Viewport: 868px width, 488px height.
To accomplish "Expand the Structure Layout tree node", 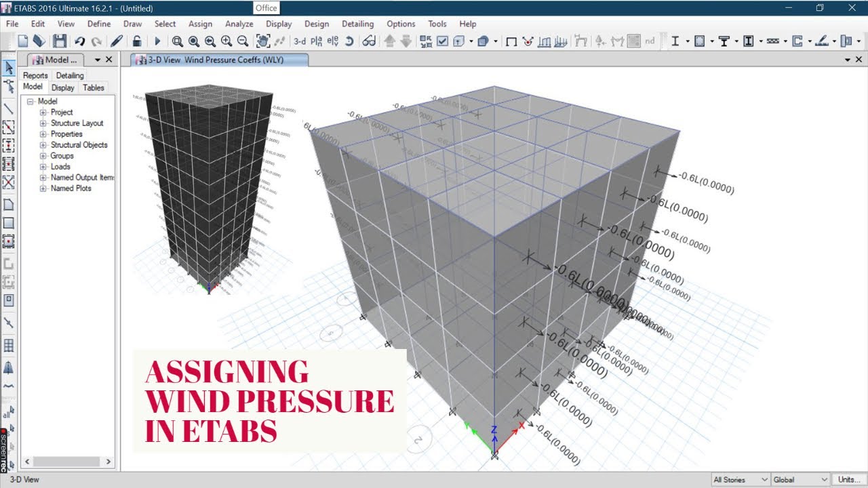I will [x=43, y=123].
